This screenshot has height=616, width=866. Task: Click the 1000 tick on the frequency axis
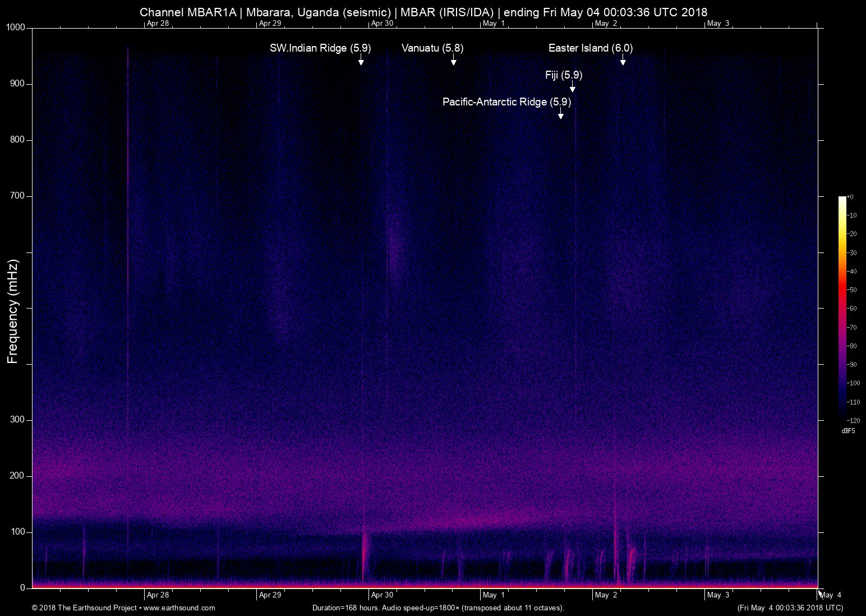click(x=15, y=27)
